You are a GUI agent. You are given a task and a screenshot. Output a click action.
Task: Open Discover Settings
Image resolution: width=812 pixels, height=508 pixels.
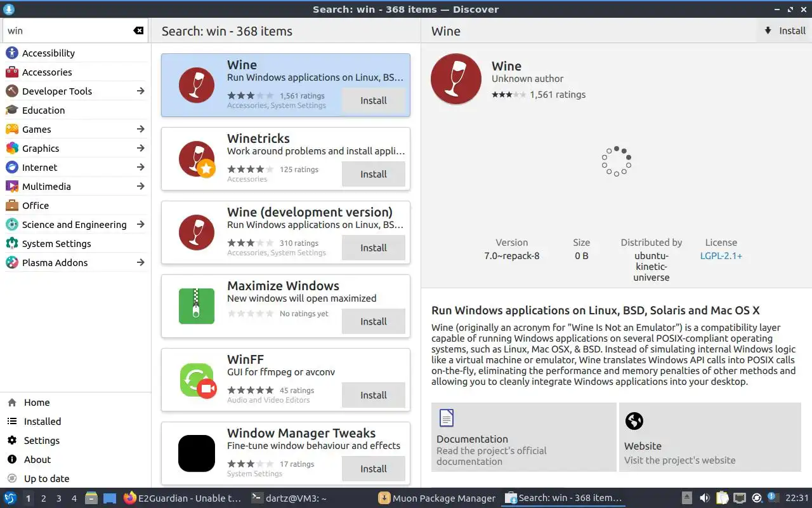(x=75, y=441)
